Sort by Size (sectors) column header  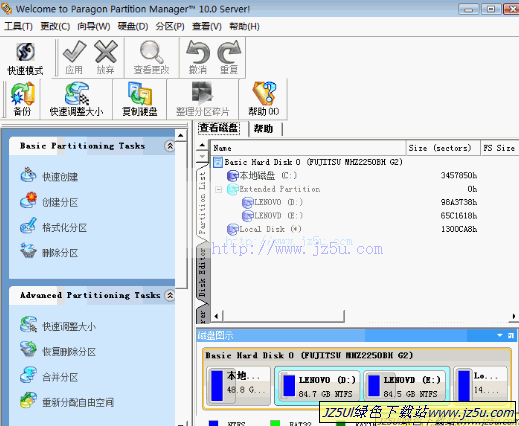coord(443,148)
